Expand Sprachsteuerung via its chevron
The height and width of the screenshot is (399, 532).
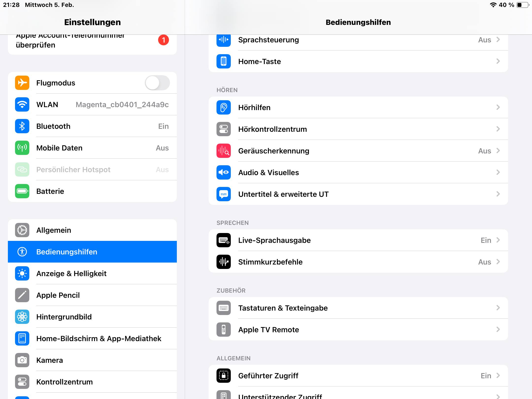tap(498, 40)
